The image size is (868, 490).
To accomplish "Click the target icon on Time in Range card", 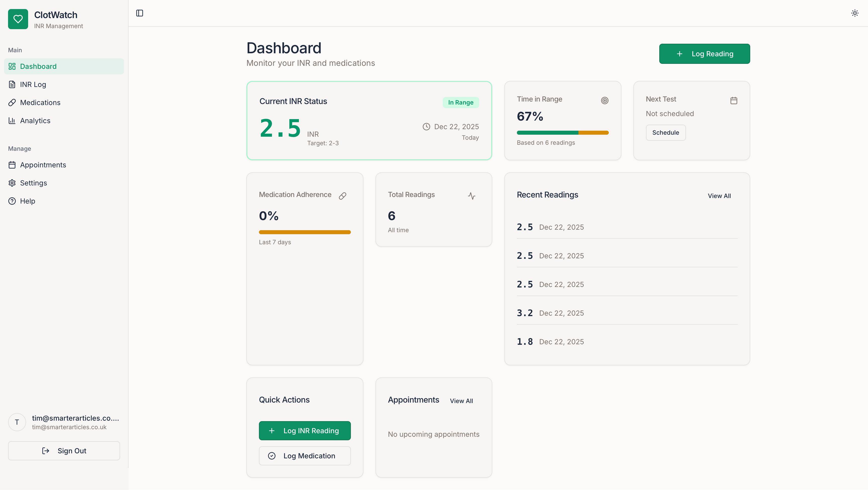I will tap(605, 100).
